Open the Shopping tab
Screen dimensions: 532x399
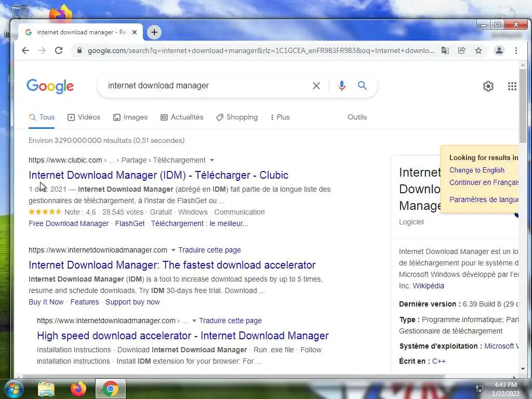click(x=237, y=117)
